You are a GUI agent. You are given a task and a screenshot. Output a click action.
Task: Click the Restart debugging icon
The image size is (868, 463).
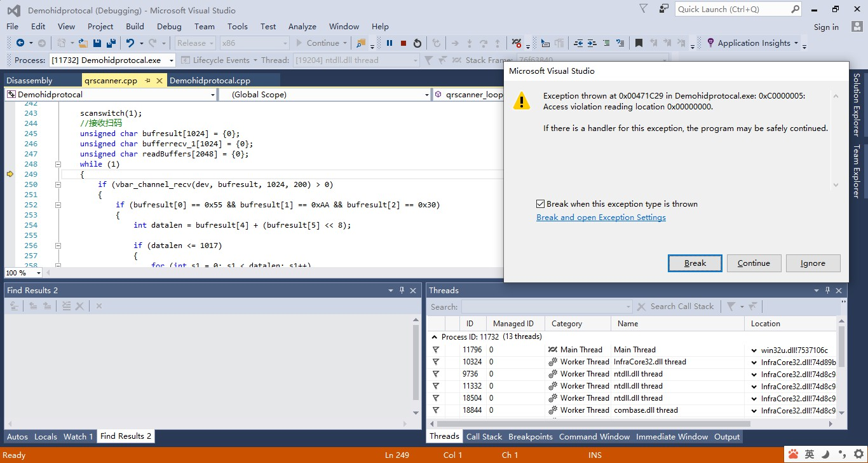[417, 43]
